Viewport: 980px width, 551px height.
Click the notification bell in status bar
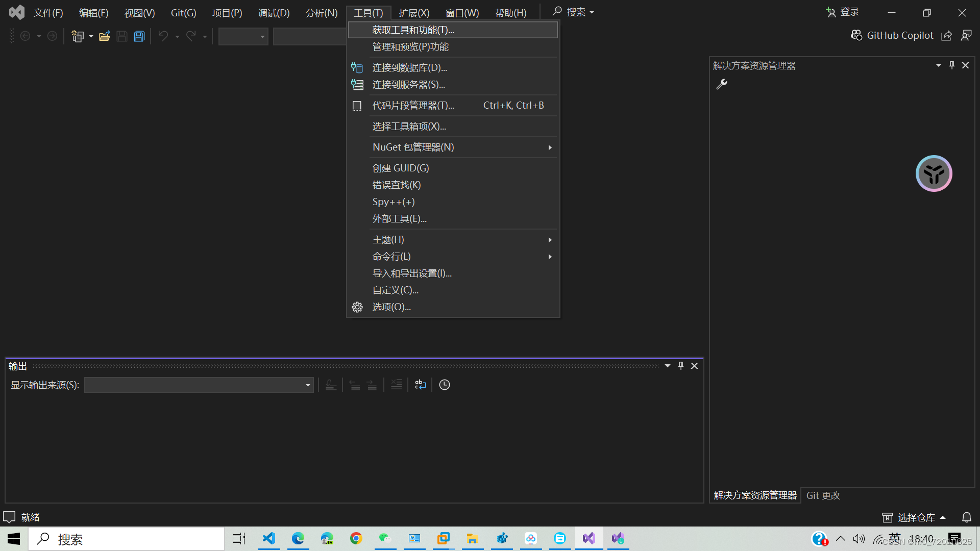click(x=966, y=517)
